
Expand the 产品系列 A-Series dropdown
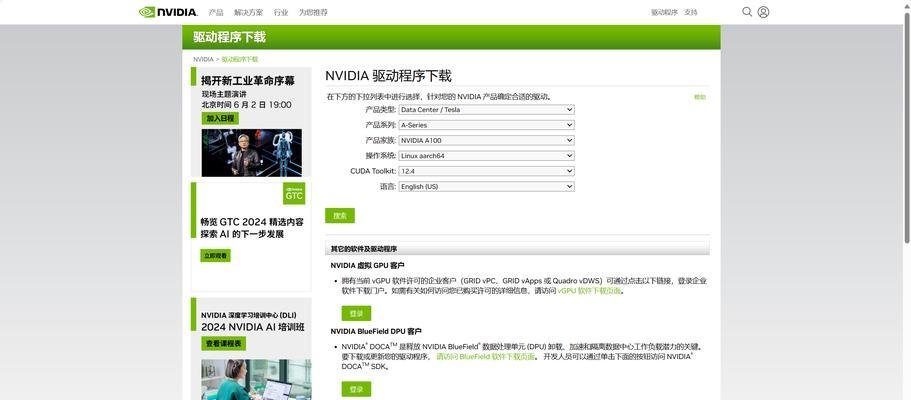pos(486,125)
